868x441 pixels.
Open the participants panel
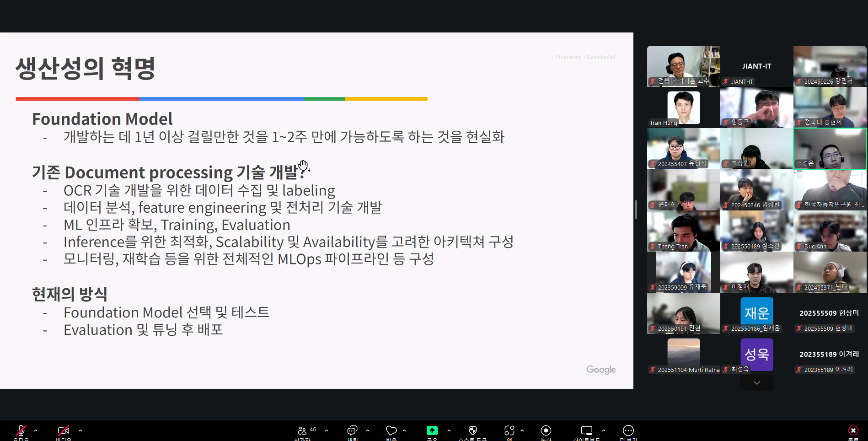[x=302, y=430]
